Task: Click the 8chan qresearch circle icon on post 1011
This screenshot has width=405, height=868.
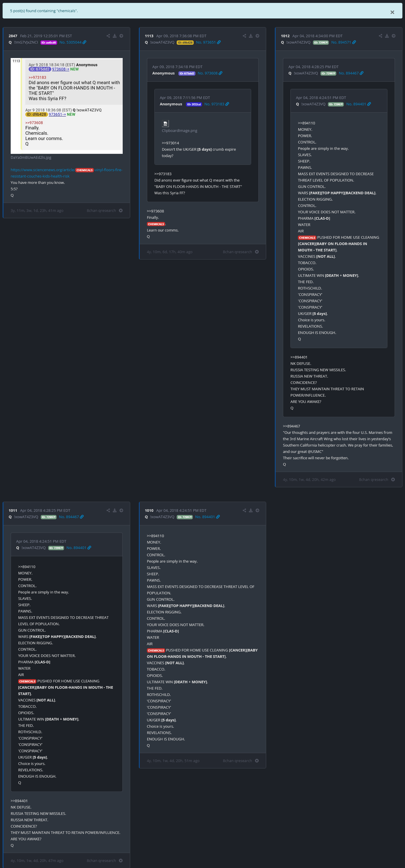Action: coord(121,860)
